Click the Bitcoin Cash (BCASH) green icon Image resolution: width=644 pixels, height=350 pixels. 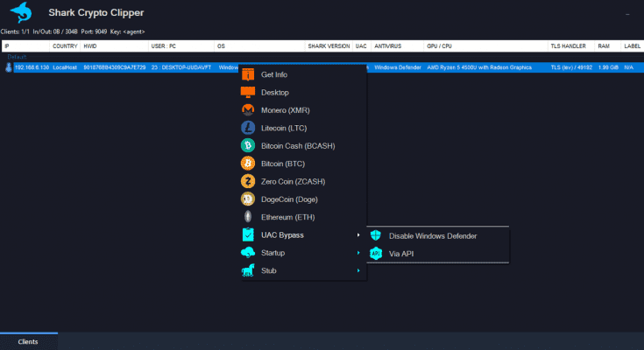(247, 145)
